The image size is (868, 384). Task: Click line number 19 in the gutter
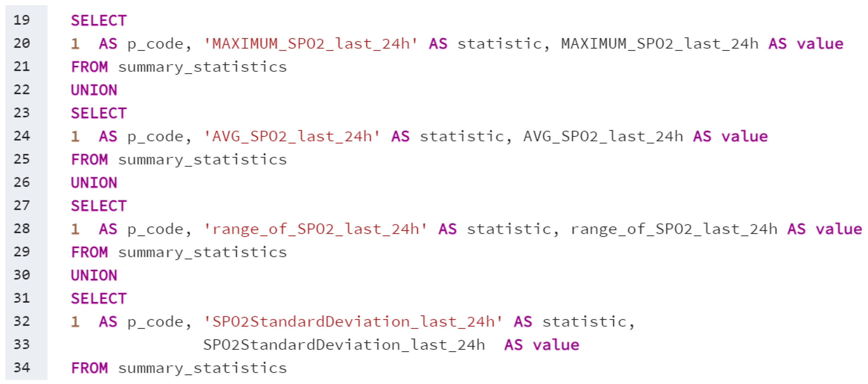[x=22, y=20]
